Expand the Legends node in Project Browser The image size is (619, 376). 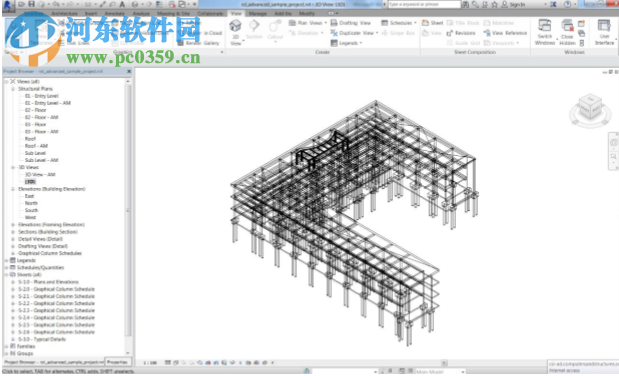[x=6, y=261]
